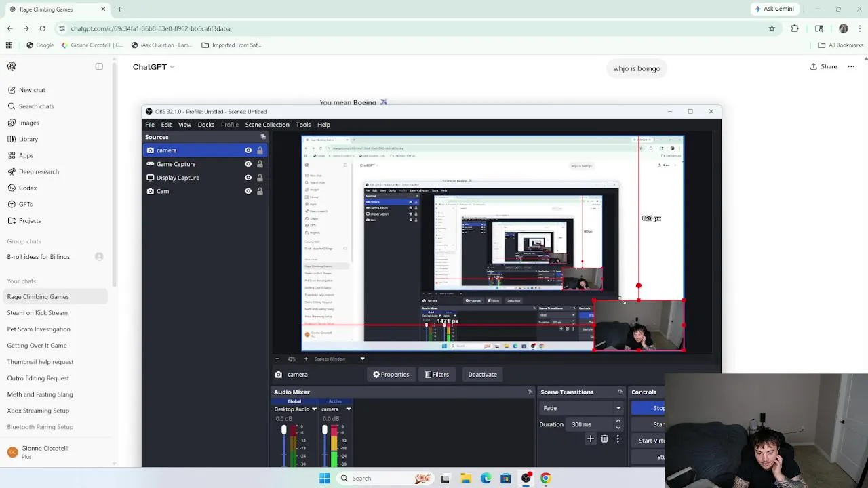Open camera source Filters

point(437,374)
